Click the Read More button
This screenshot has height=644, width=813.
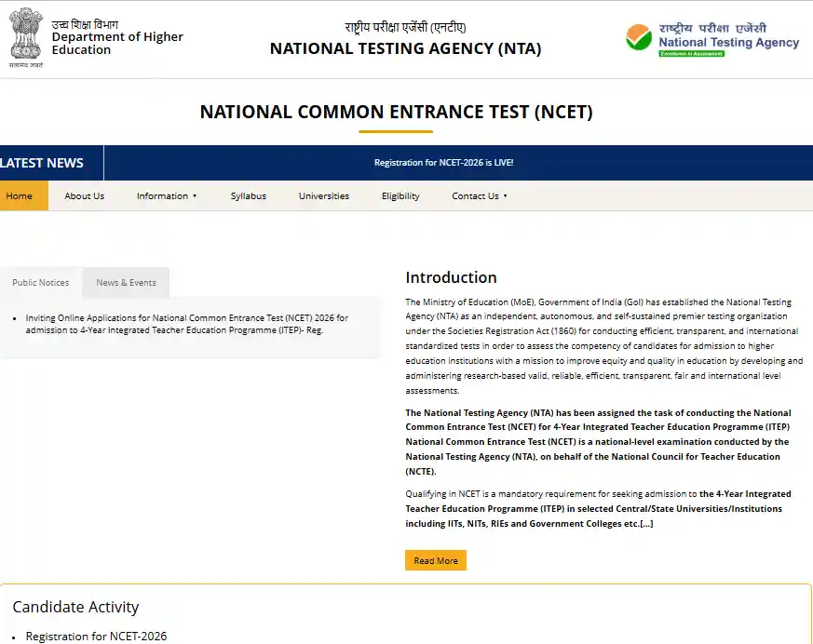pos(435,560)
